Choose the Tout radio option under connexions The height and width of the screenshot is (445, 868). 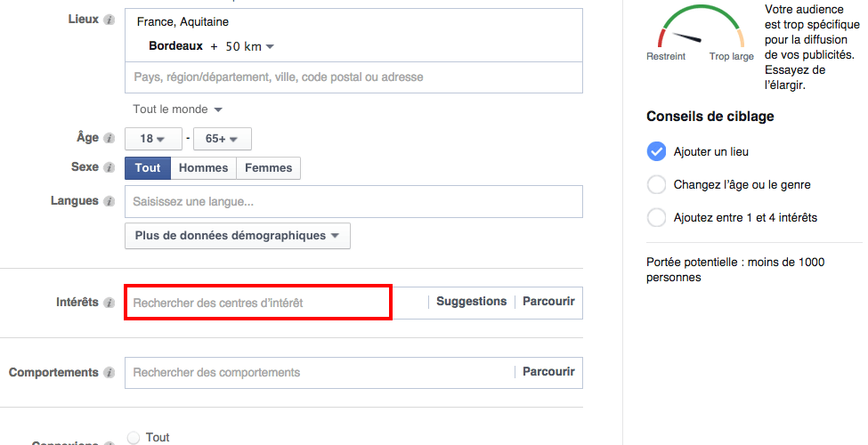[x=134, y=437]
